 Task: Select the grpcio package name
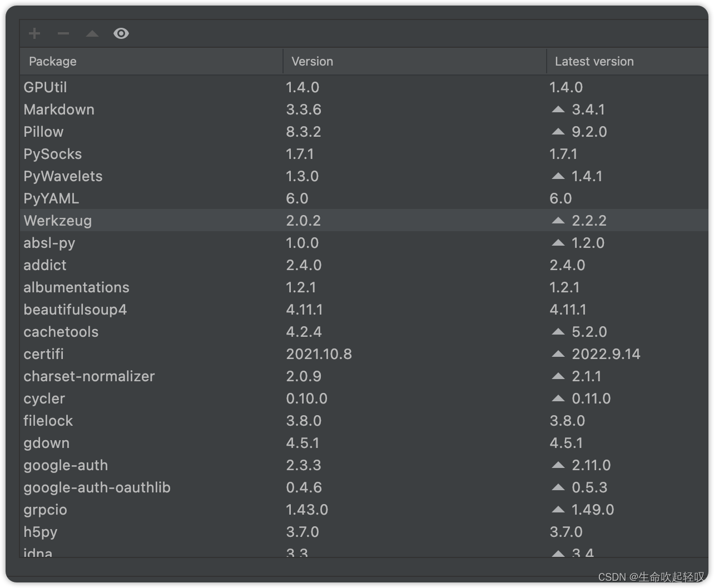45,510
